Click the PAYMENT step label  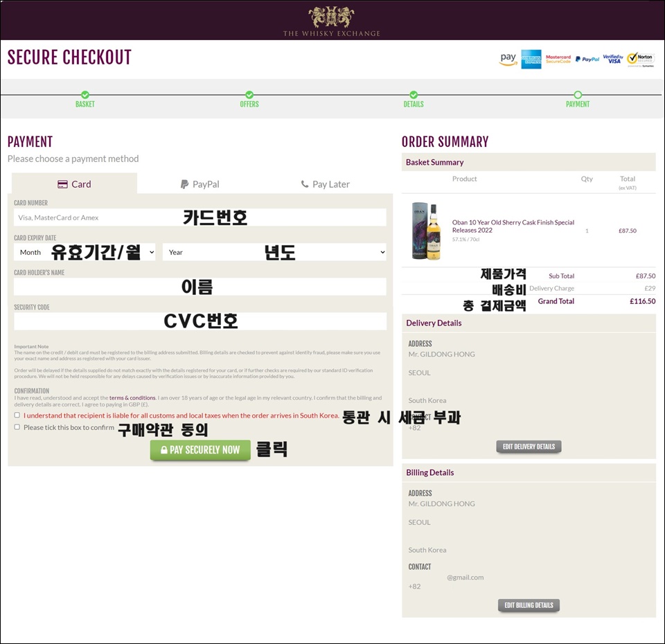[578, 105]
